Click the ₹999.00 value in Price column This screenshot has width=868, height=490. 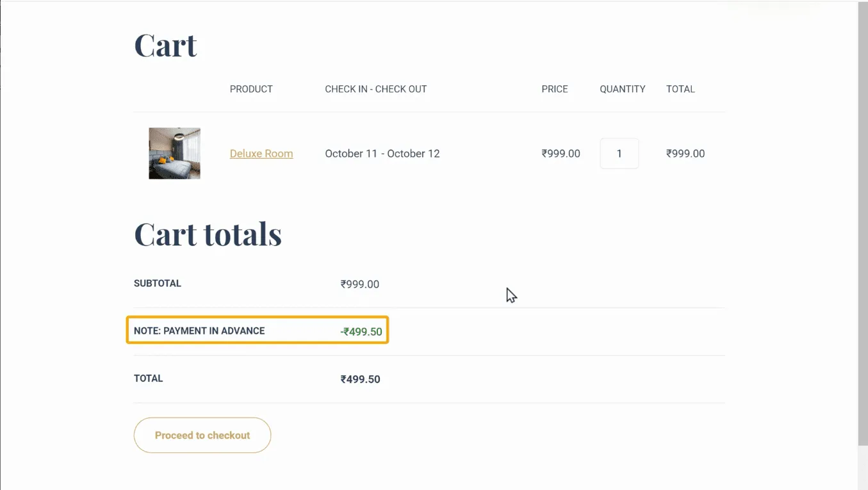561,154
